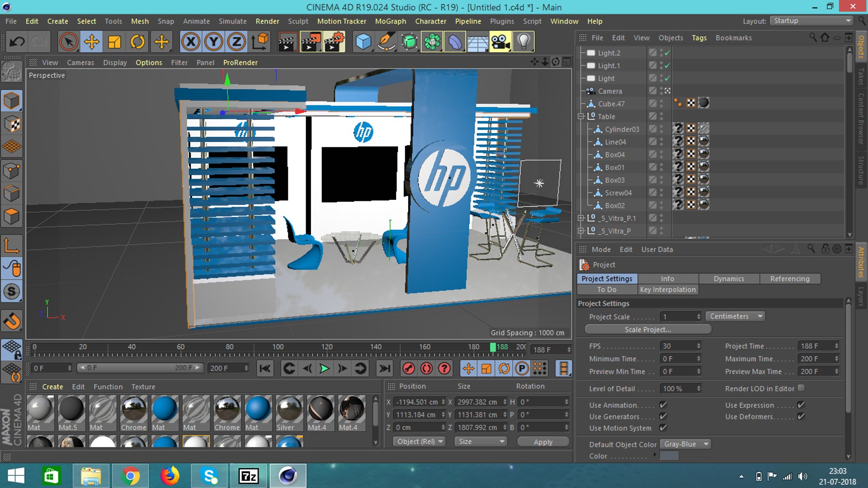Add a Cube primitive object

point(363,42)
